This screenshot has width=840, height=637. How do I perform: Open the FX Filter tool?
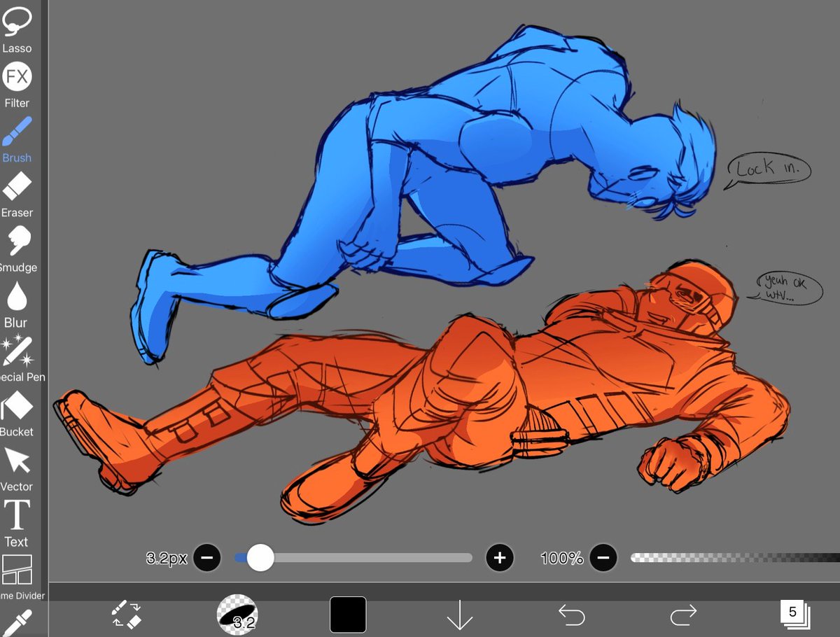pyautogui.click(x=17, y=85)
